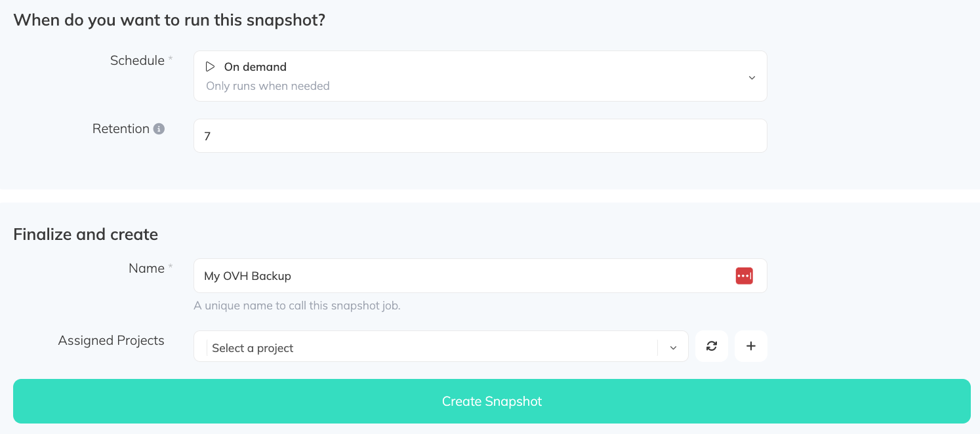Viewport: 980px width, 434px height.
Task: Refresh the assigned projects list
Action: [x=712, y=346]
